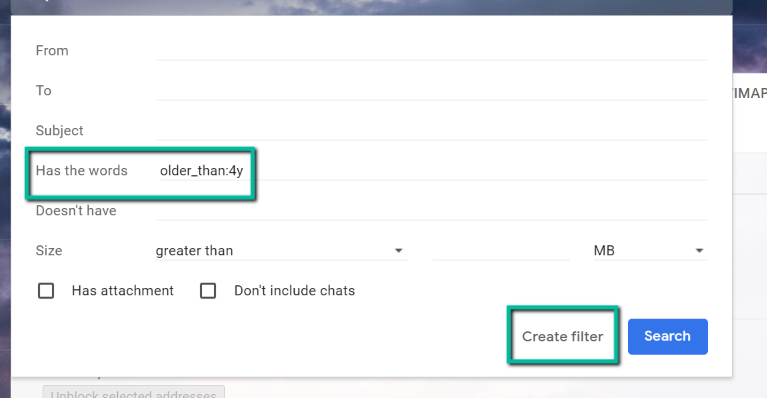Tick the Don't include chats checkbox
767x398 pixels.
pyautogui.click(x=208, y=291)
